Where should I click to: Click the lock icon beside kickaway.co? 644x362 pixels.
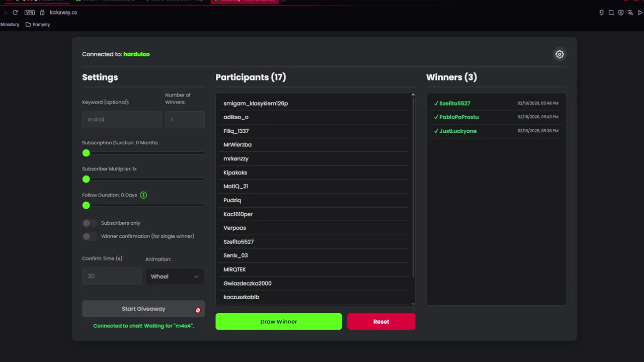42,13
